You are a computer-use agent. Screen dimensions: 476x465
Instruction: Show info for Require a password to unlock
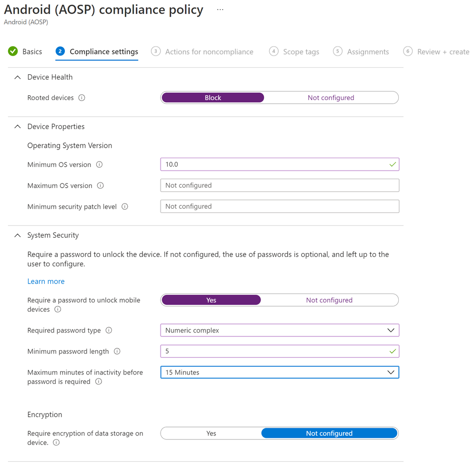[x=58, y=309]
